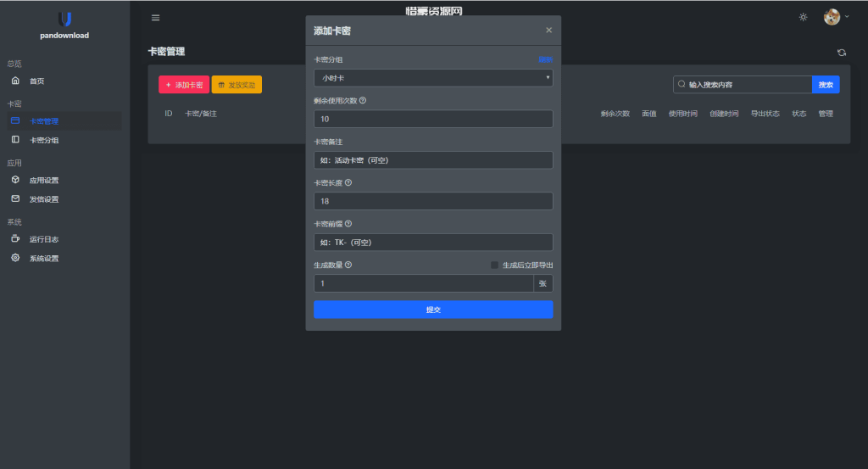868x469 pixels.
Task: Click the page refresh icon
Action: click(x=842, y=53)
